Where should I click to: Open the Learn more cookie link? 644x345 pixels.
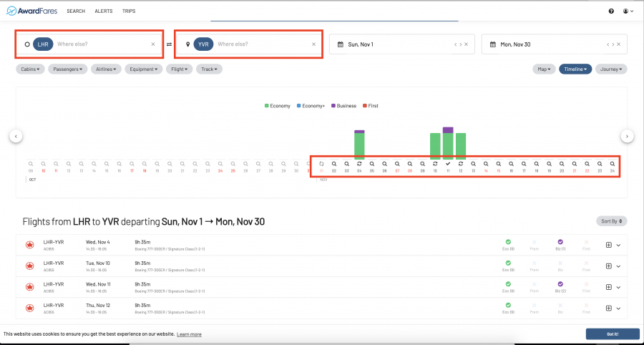(189, 334)
